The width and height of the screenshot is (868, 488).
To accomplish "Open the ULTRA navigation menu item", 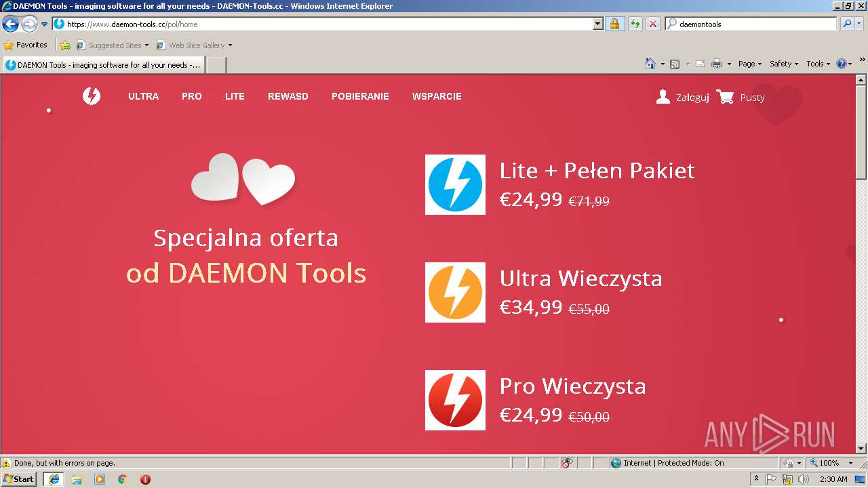I will [x=144, y=96].
